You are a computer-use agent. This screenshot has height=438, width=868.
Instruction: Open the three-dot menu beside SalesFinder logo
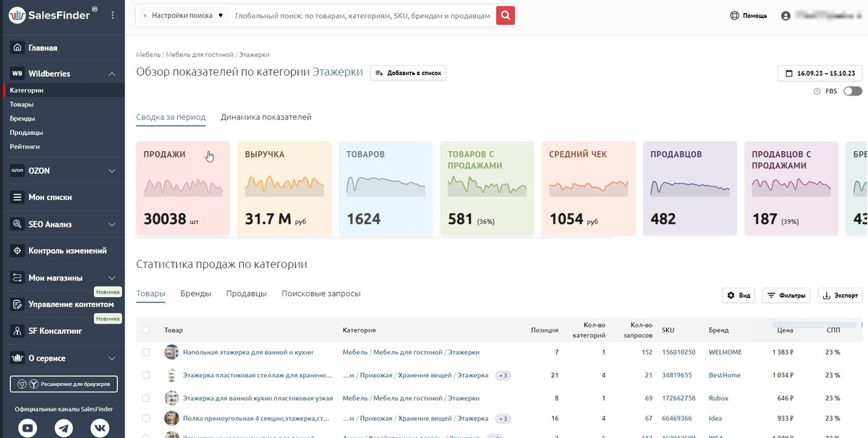pos(112,15)
